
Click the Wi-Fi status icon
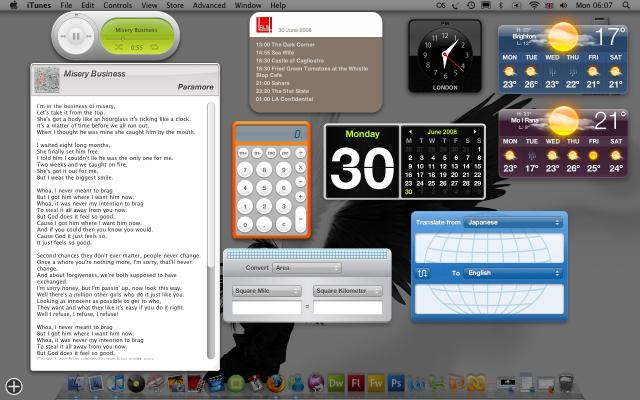tap(534, 5)
